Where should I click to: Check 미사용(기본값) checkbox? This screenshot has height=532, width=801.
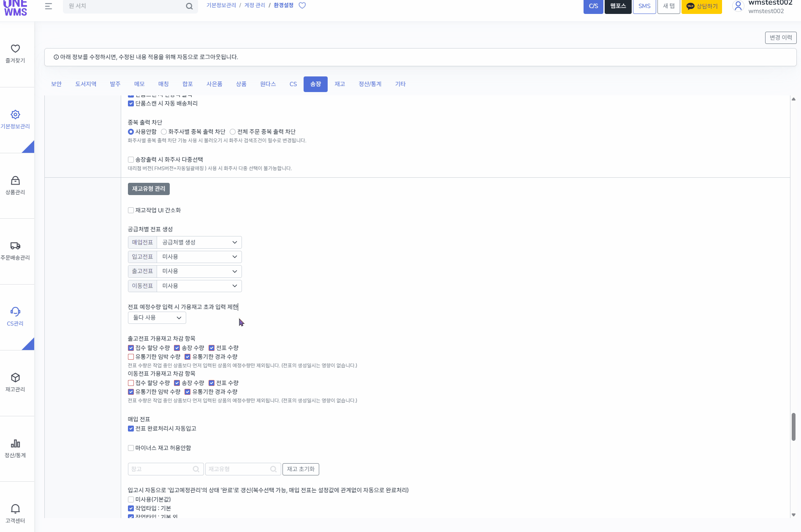click(x=131, y=499)
